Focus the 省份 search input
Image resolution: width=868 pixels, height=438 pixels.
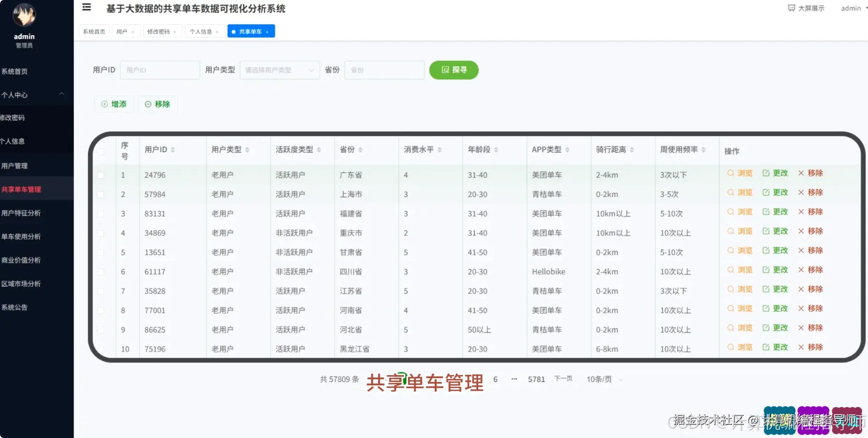[x=384, y=70]
